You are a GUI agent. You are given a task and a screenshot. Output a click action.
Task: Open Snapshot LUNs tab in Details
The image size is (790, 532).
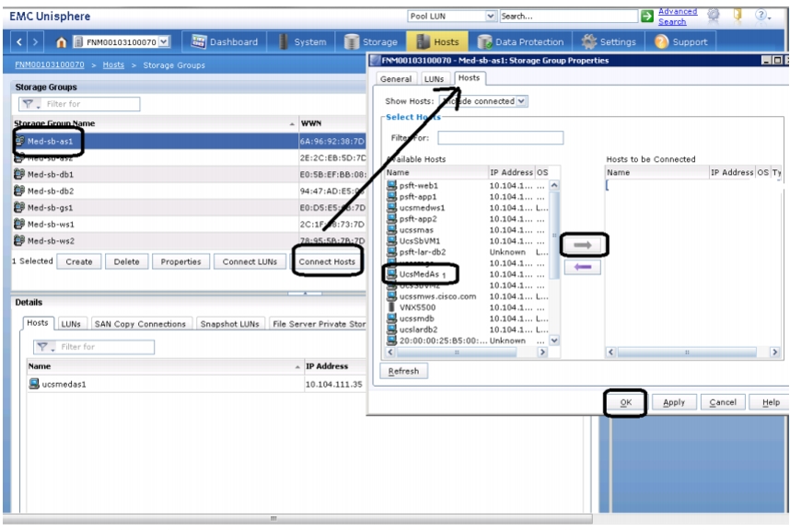[230, 324]
